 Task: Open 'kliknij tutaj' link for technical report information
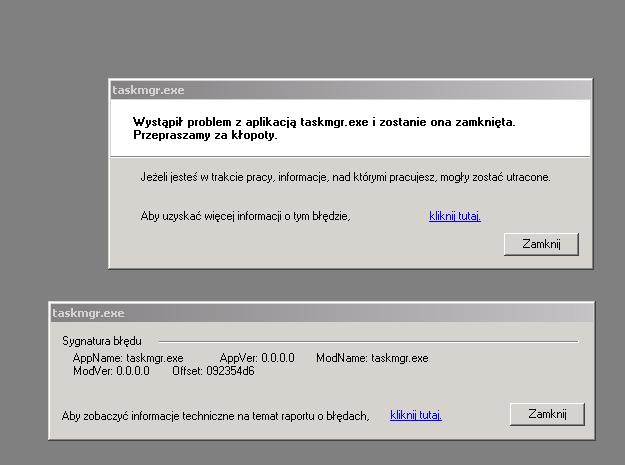(416, 415)
